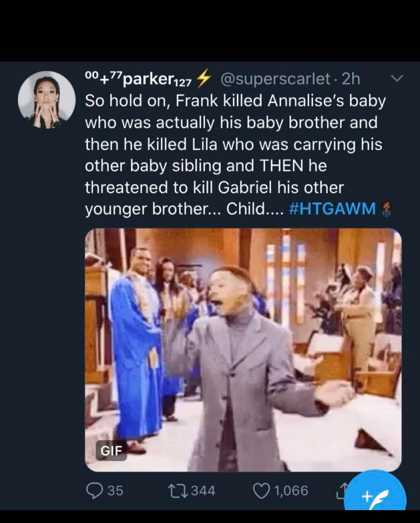The image size is (420, 523).
Task: Tap the 344 retweets count
Action: (x=203, y=490)
